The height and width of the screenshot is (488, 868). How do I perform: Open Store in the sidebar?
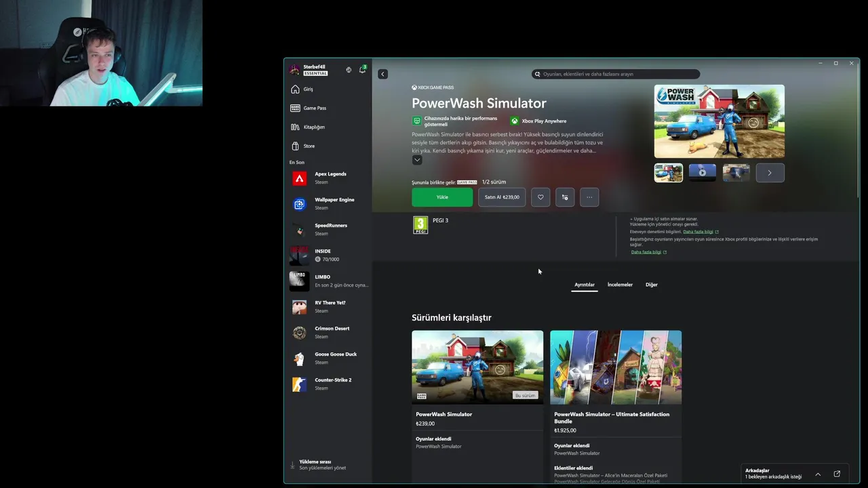328,146
